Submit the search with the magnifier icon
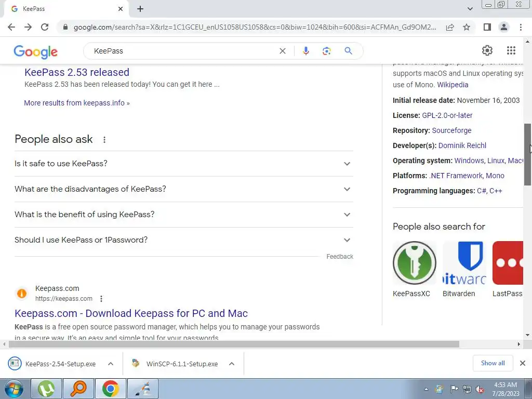 click(x=348, y=51)
